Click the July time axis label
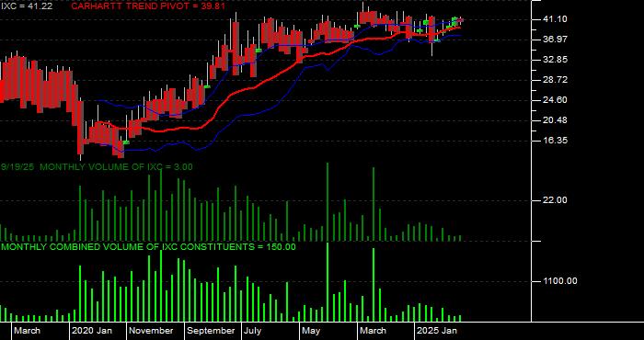 pos(253,331)
